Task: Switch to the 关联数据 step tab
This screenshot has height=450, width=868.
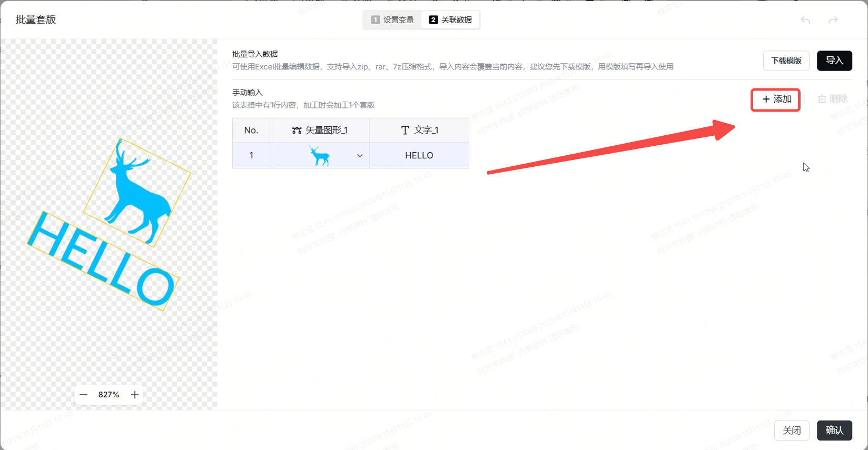Action: (450, 20)
